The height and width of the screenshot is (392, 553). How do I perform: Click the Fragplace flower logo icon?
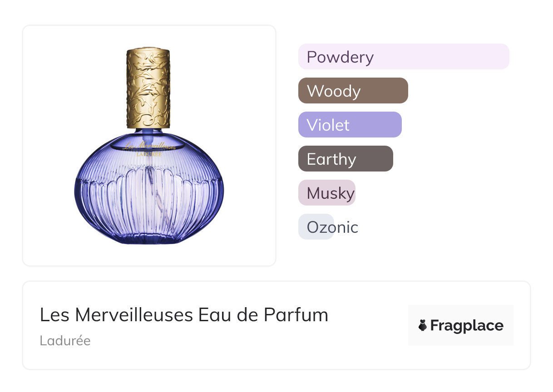[x=423, y=325]
